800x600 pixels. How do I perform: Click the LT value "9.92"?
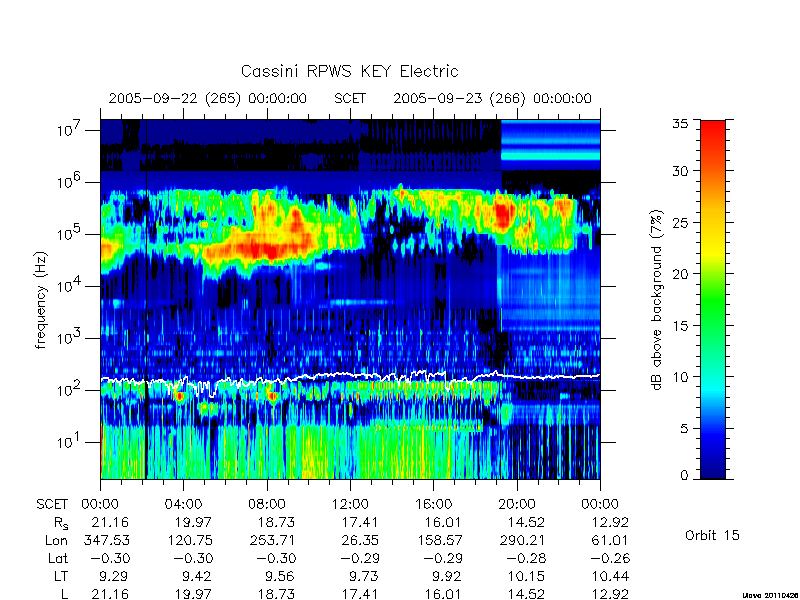pos(446,577)
